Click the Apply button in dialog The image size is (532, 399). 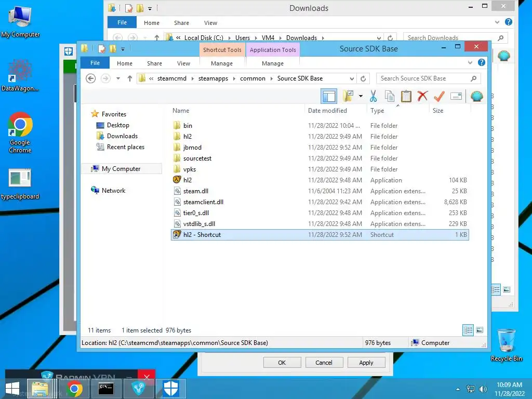click(366, 362)
